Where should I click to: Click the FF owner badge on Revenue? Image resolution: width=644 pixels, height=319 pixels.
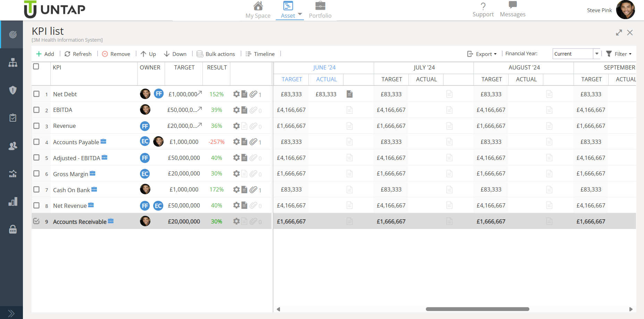click(x=145, y=126)
